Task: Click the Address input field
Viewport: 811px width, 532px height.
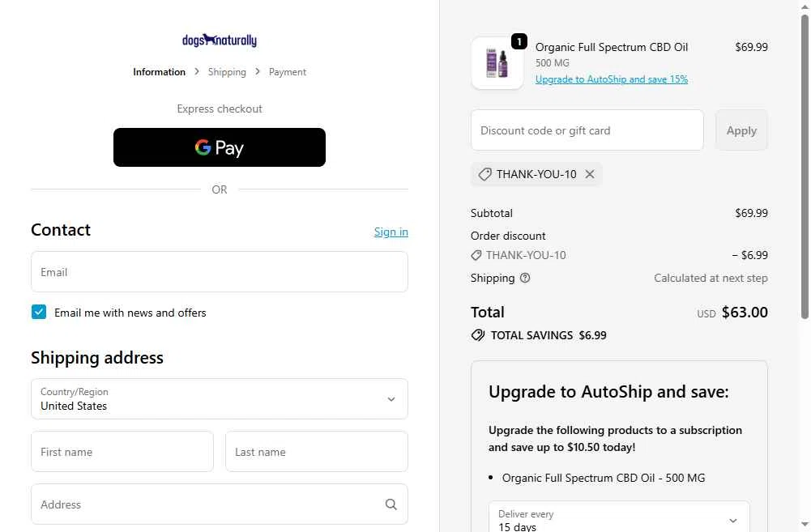Action: (220, 504)
